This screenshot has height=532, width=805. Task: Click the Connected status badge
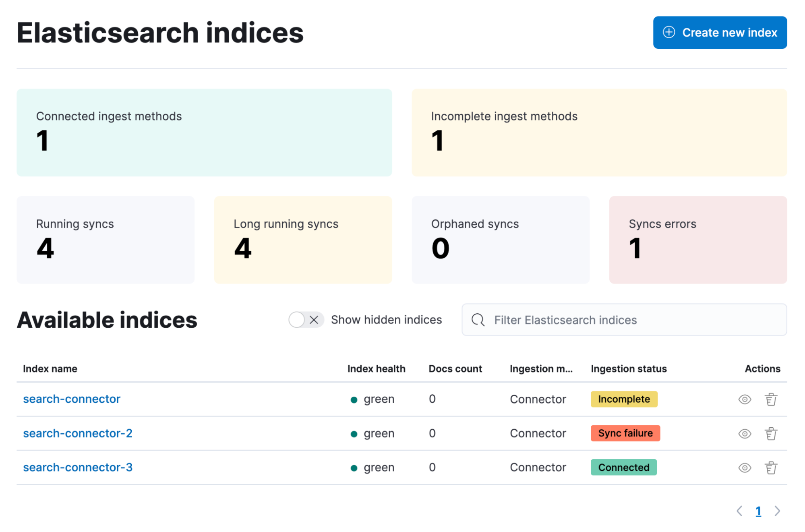pos(623,467)
